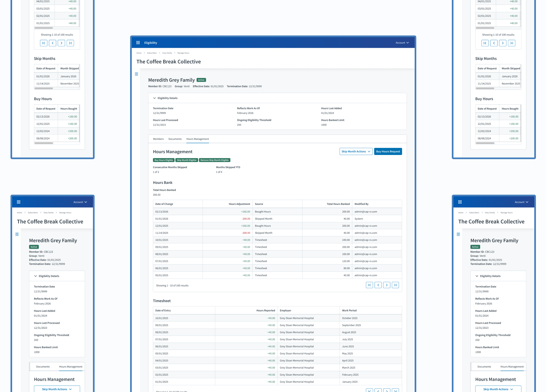Viewport: 546px width, 392px height.
Task: Jump to last page of Hours Bank table
Action: [x=395, y=285]
